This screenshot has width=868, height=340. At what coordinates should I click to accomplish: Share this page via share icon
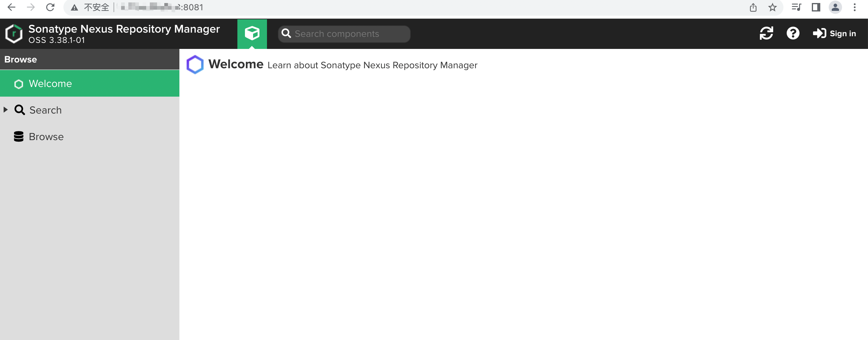(753, 8)
